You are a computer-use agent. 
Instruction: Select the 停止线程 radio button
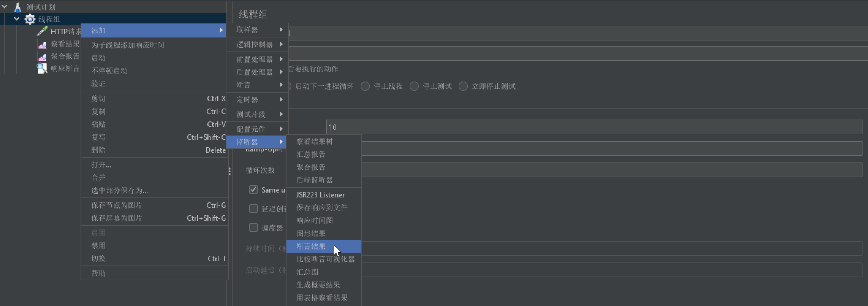pyautogui.click(x=365, y=86)
